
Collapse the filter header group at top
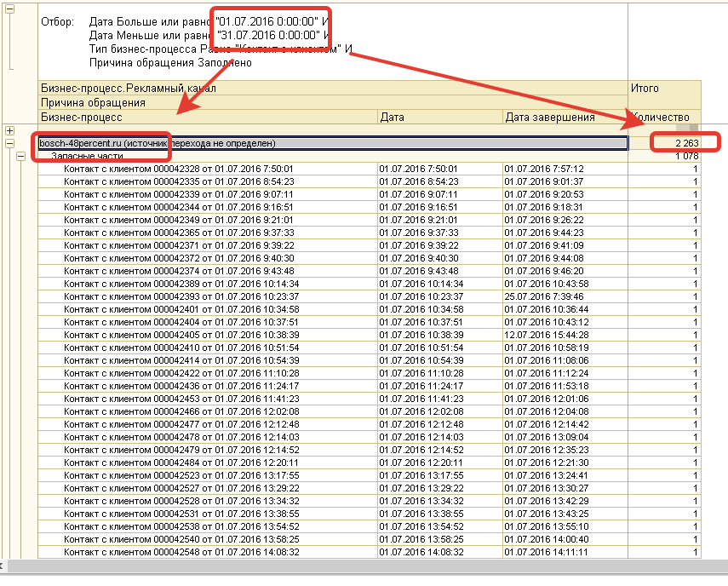[x=9, y=9]
